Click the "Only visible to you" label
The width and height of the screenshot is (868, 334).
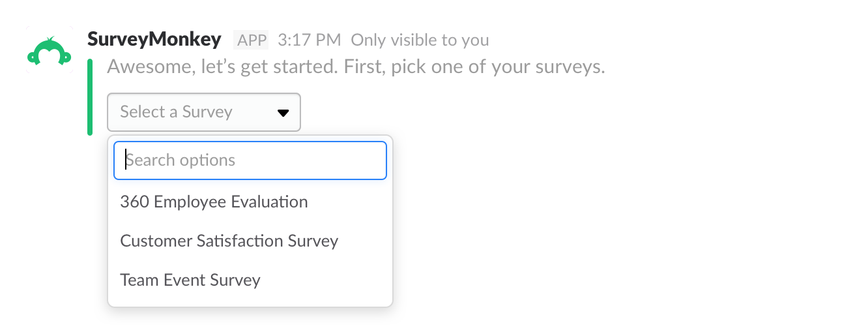(x=420, y=40)
